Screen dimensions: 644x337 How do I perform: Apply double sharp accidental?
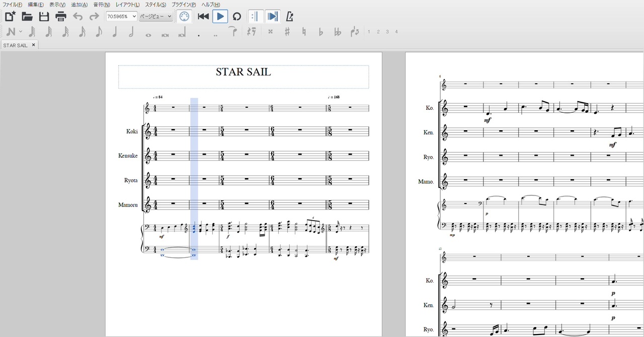[271, 32]
